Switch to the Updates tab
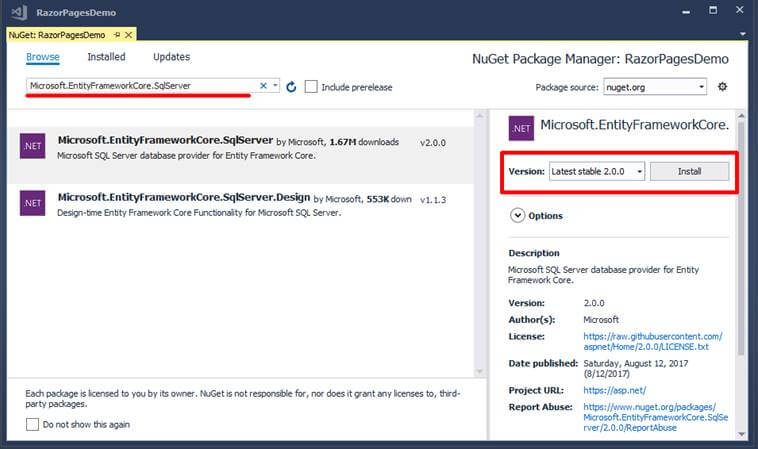This screenshot has height=449, width=758. tap(172, 57)
